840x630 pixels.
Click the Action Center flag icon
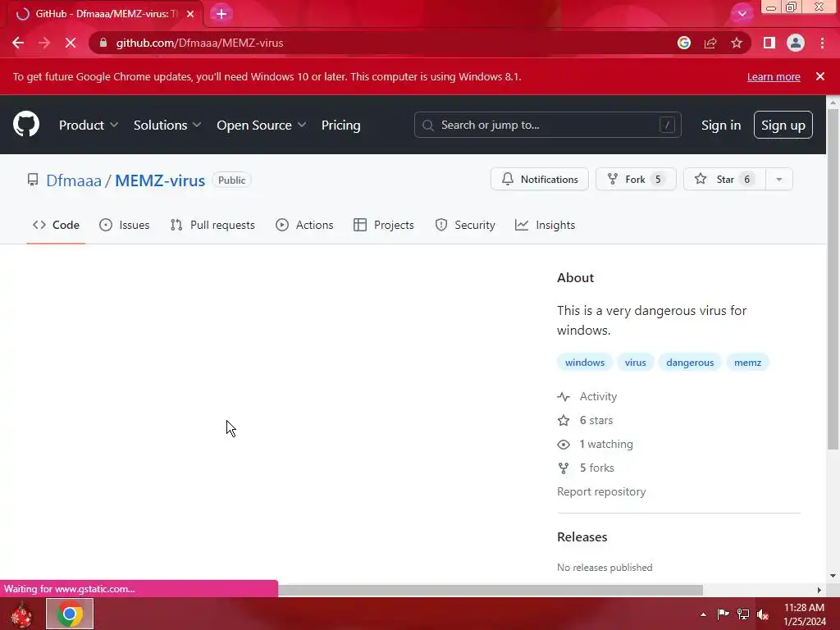point(723,614)
